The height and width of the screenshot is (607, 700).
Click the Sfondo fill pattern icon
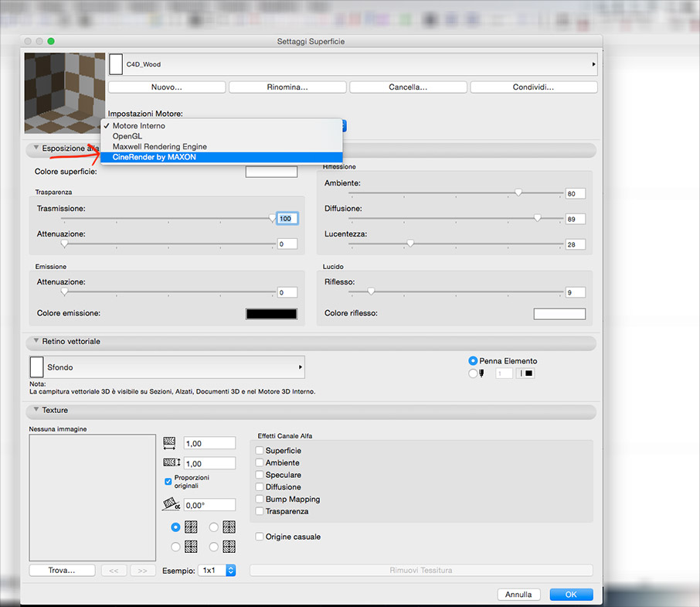37,367
